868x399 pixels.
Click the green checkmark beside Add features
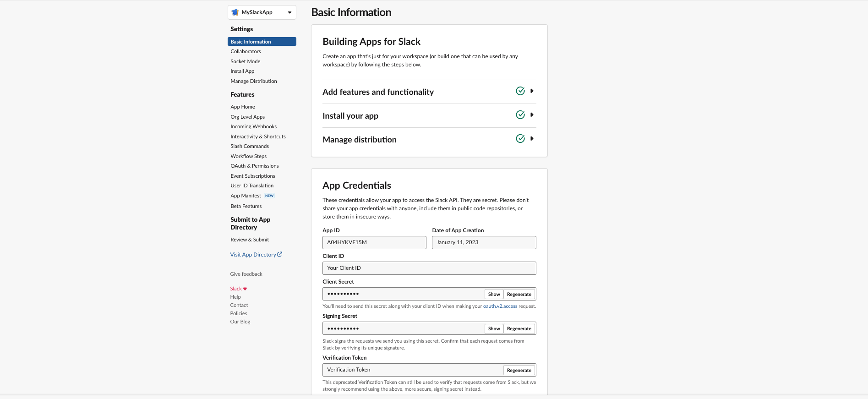[x=520, y=91]
